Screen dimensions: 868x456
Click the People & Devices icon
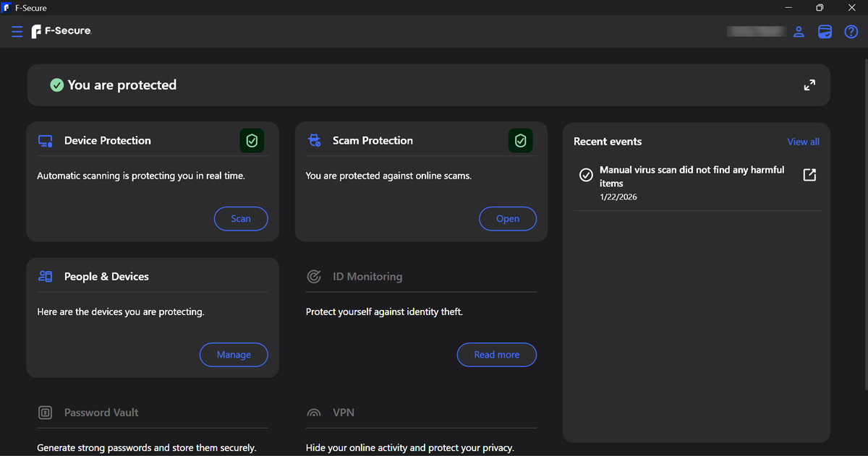click(46, 277)
